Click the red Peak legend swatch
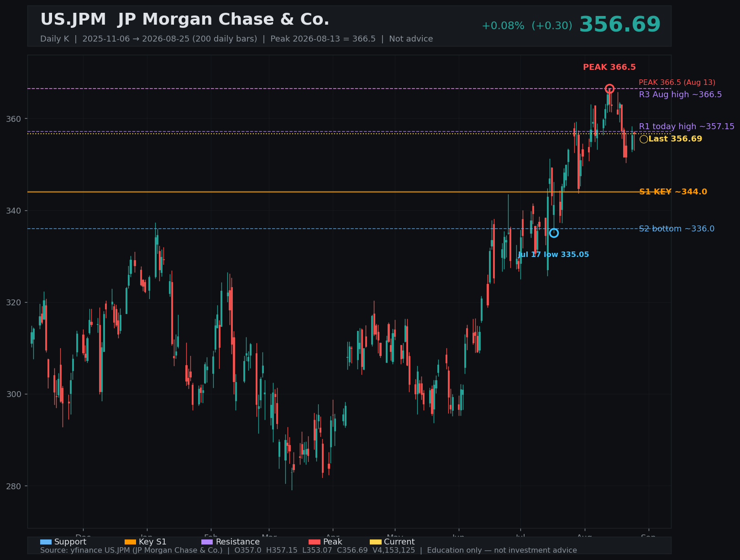 (315, 542)
